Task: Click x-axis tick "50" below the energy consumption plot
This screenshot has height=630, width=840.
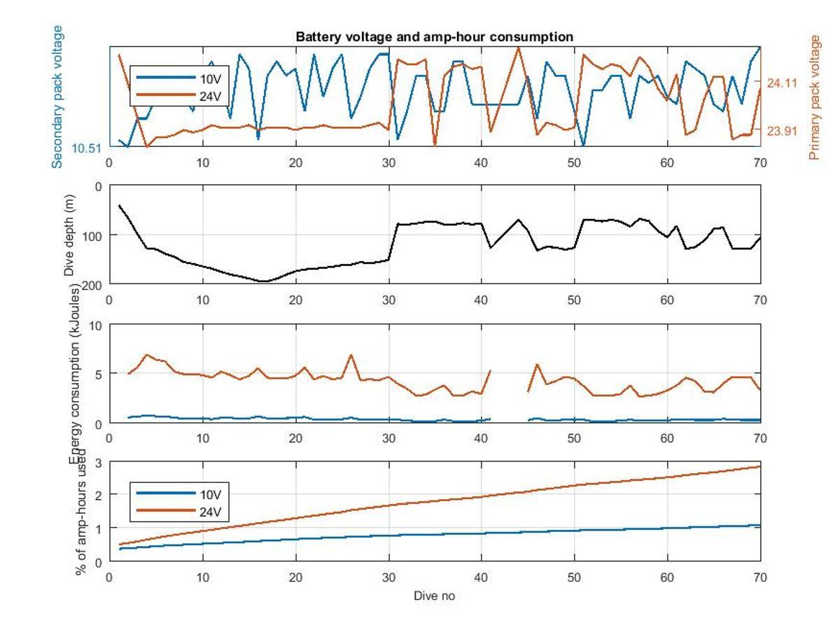Action: pos(574,439)
